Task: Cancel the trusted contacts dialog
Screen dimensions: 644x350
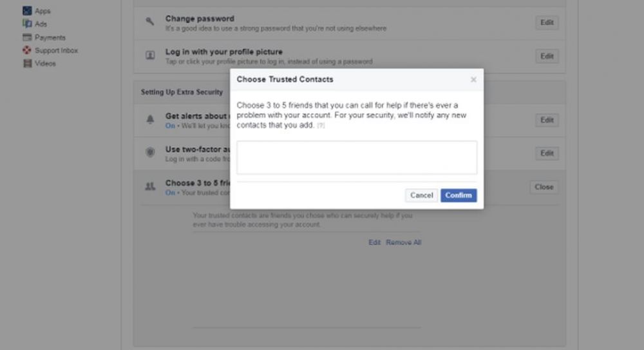Action: click(x=421, y=195)
